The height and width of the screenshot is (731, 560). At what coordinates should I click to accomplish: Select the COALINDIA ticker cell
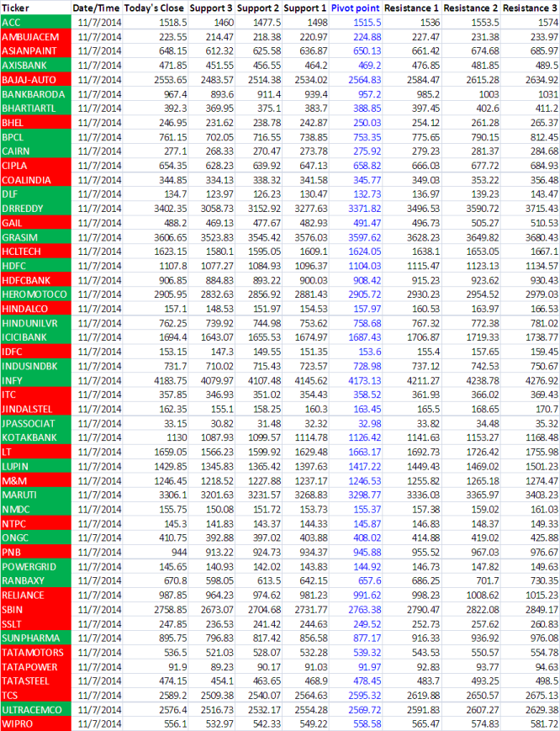pos(36,180)
